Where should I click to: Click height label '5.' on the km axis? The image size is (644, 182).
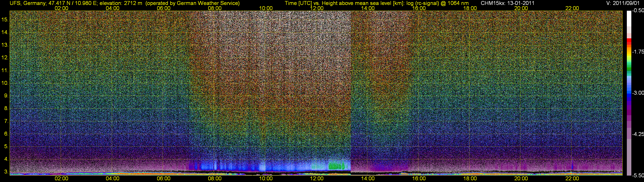pos(6,146)
